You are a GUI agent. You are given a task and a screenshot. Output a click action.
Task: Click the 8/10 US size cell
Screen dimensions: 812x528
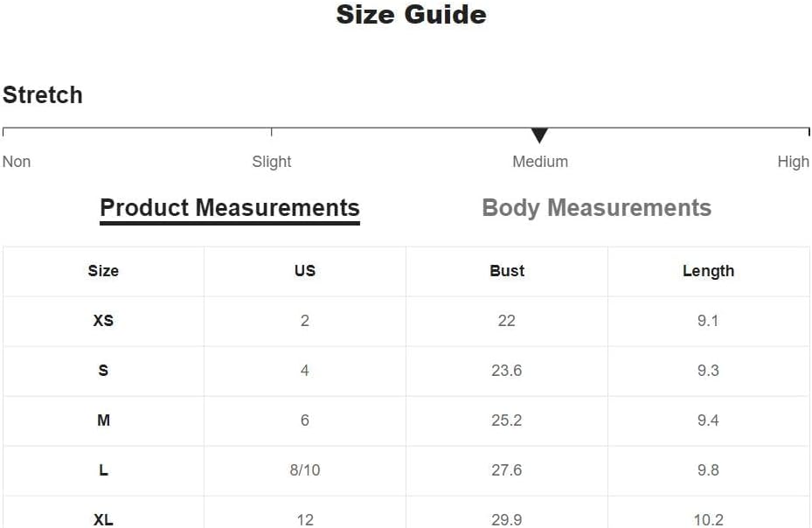pos(305,470)
